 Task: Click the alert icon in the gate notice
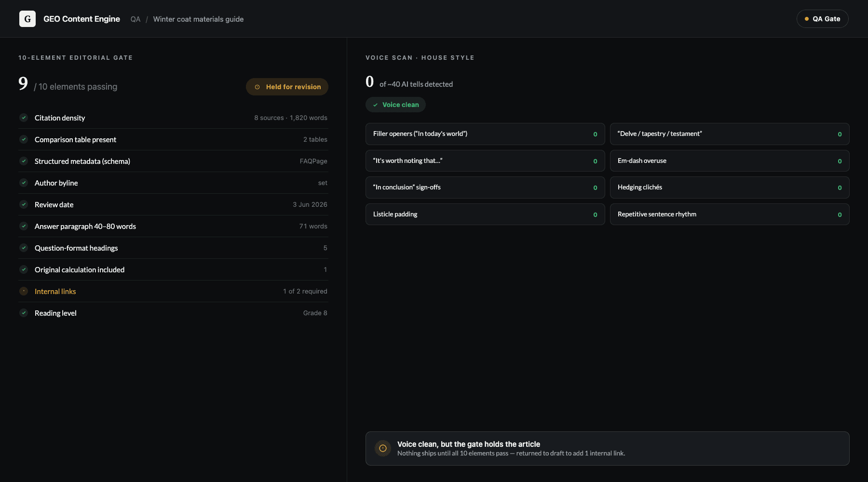[383, 448]
